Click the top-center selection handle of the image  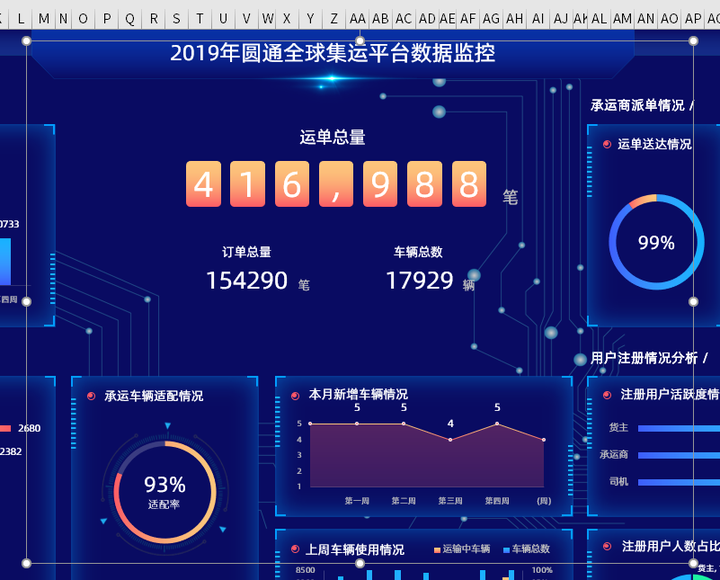[360, 41]
